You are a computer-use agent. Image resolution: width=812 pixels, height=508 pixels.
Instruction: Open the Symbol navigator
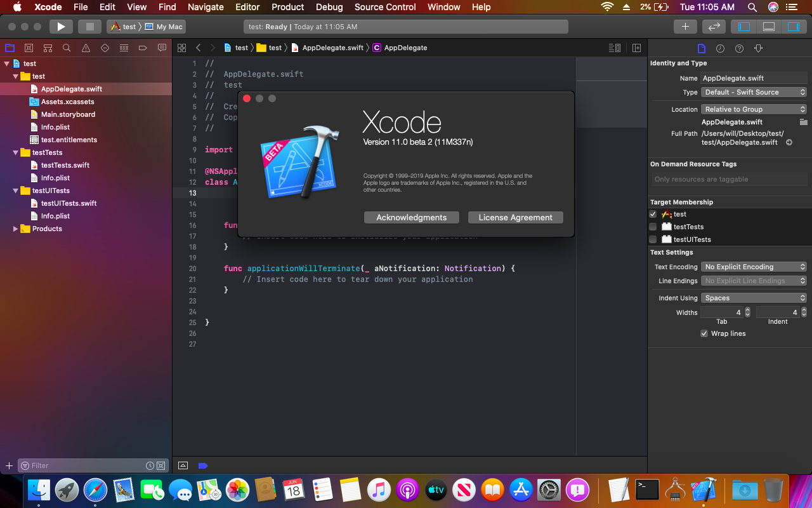coord(48,48)
